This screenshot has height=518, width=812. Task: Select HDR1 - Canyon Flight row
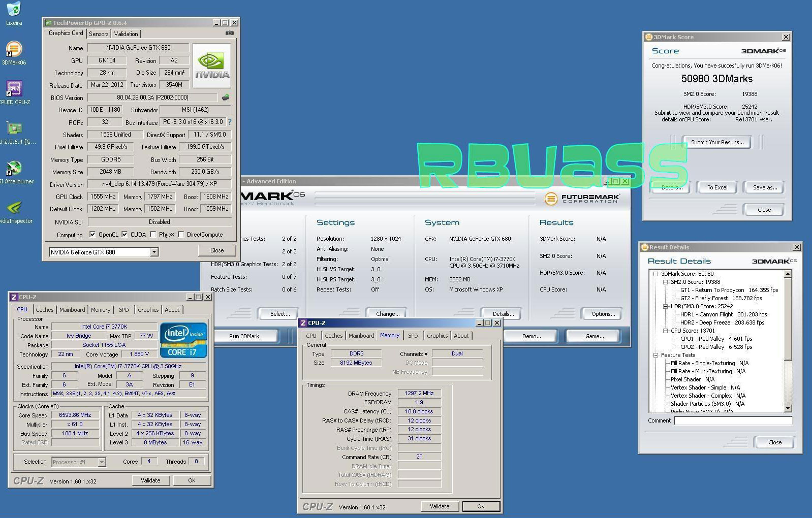[724, 314]
